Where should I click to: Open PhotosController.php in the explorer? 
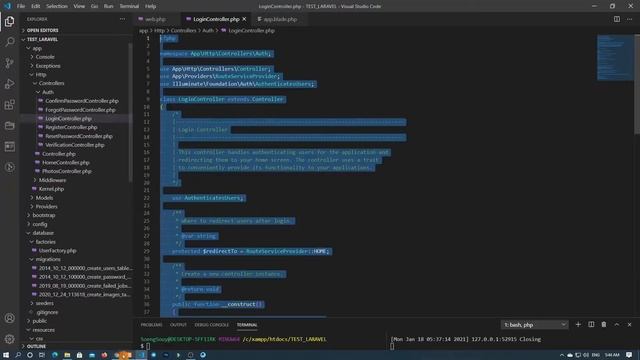(67, 171)
